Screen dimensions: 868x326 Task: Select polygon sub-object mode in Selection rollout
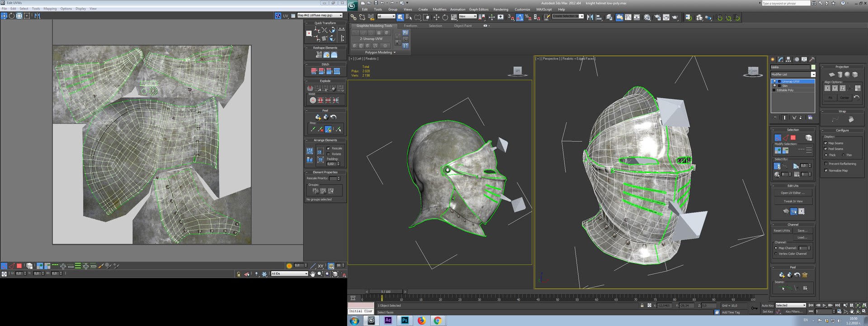pyautogui.click(x=793, y=138)
